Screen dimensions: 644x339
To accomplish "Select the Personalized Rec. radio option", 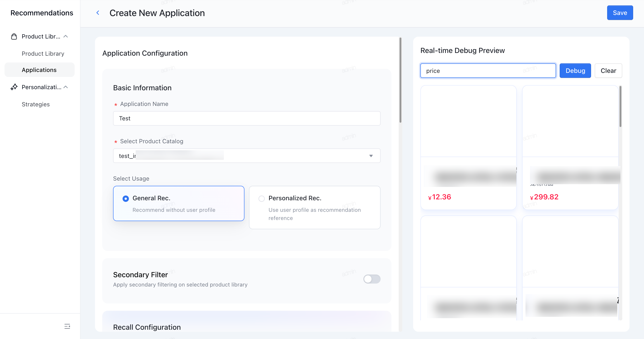I will click(261, 199).
